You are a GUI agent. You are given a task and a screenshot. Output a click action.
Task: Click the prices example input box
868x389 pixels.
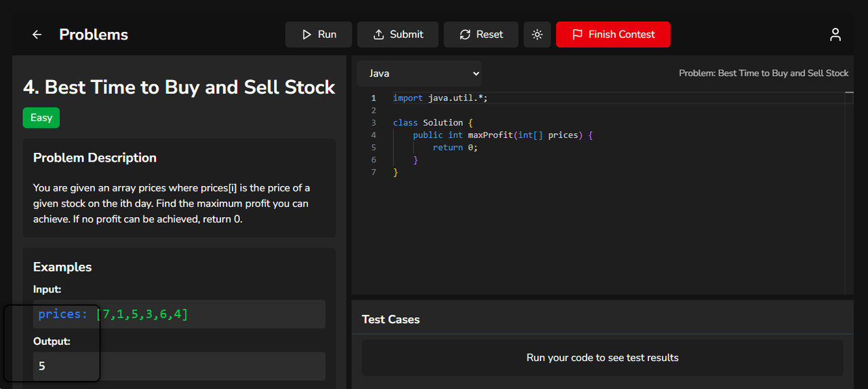179,314
